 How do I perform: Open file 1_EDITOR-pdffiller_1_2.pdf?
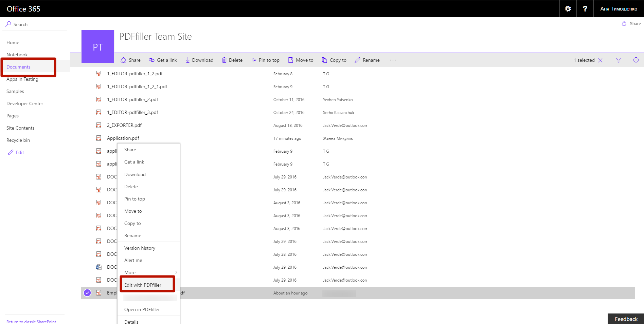click(x=135, y=74)
